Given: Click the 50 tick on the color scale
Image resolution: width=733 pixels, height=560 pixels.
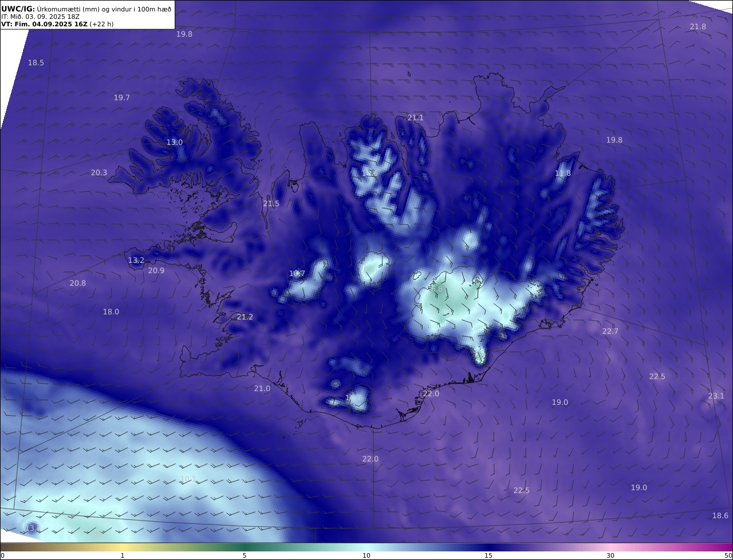Looking at the screenshot, I should [x=728, y=555].
